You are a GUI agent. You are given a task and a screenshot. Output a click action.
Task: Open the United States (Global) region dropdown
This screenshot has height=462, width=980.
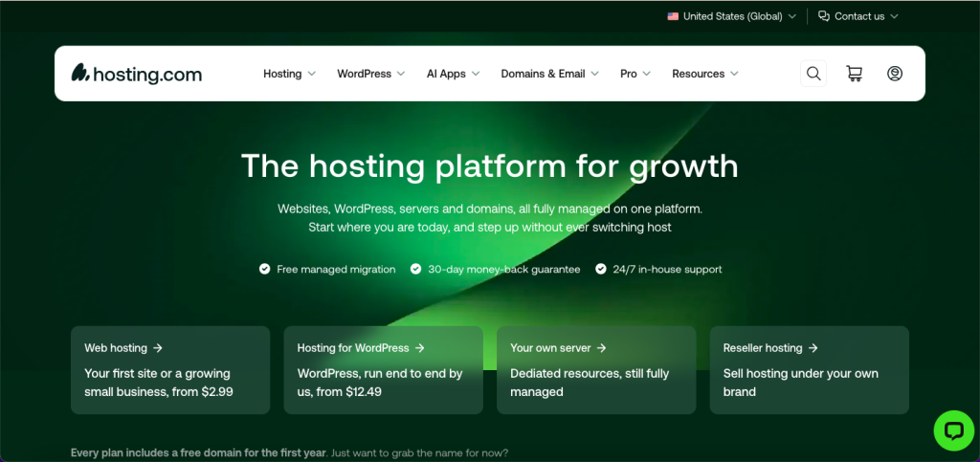[732, 16]
